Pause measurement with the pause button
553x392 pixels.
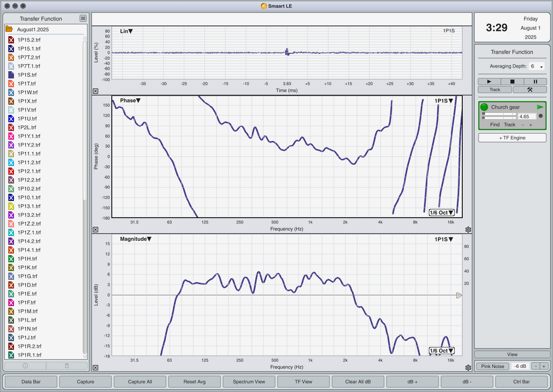(535, 82)
